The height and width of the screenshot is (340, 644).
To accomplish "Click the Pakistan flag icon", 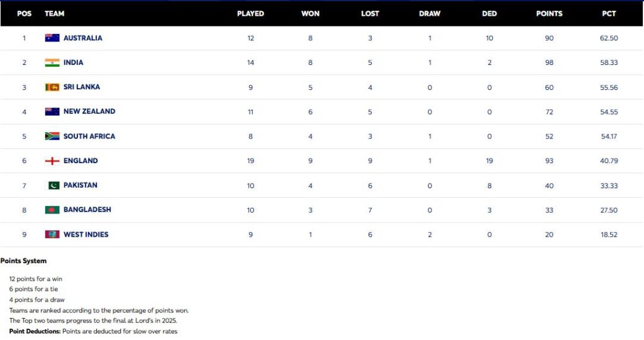I will (x=54, y=185).
